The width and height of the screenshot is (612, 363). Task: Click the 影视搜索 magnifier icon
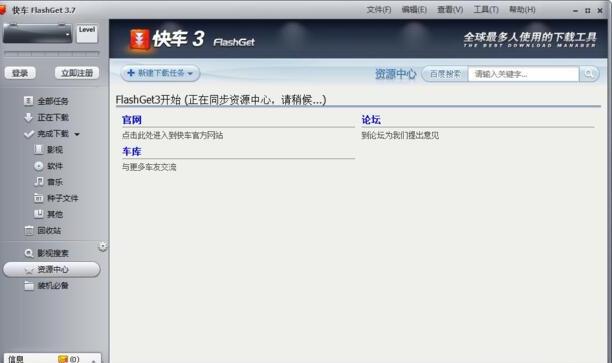click(x=28, y=253)
